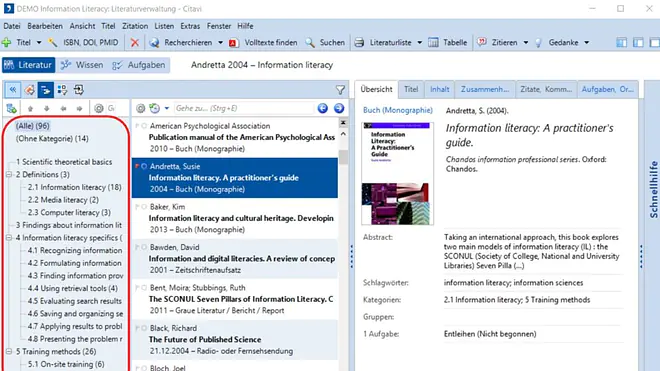Click the new category icon with green plus
Image resolution: width=660 pixels, height=371 pixels.
pyautogui.click(x=11, y=109)
